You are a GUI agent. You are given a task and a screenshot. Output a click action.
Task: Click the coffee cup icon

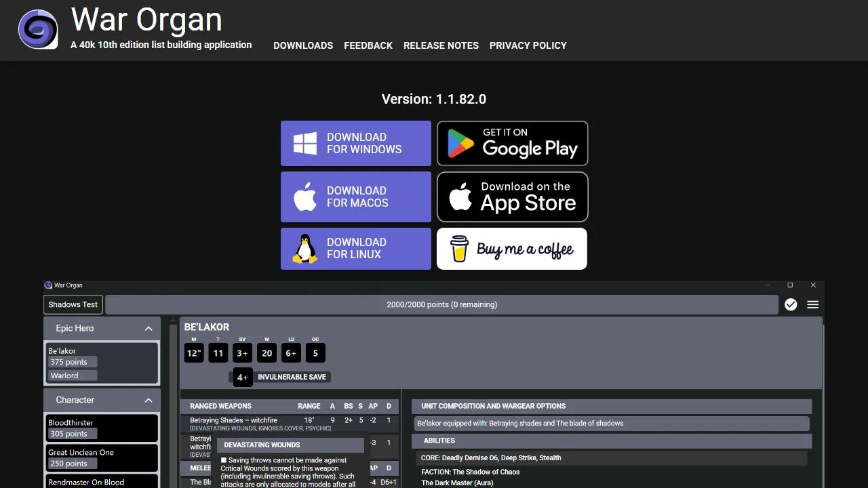[x=459, y=249]
